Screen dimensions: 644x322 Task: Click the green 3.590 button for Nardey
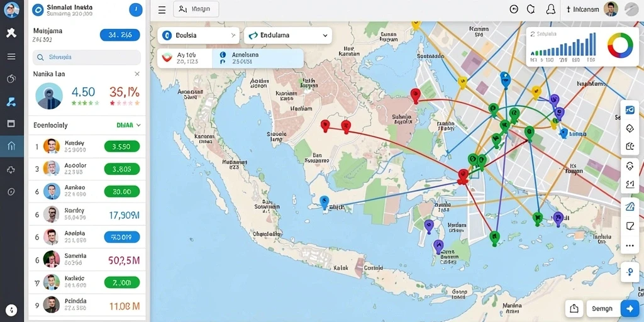[121, 146]
